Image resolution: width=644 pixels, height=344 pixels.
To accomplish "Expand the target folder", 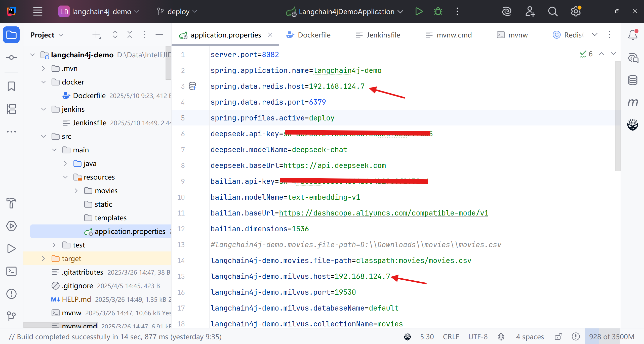I will pyautogui.click(x=43, y=259).
